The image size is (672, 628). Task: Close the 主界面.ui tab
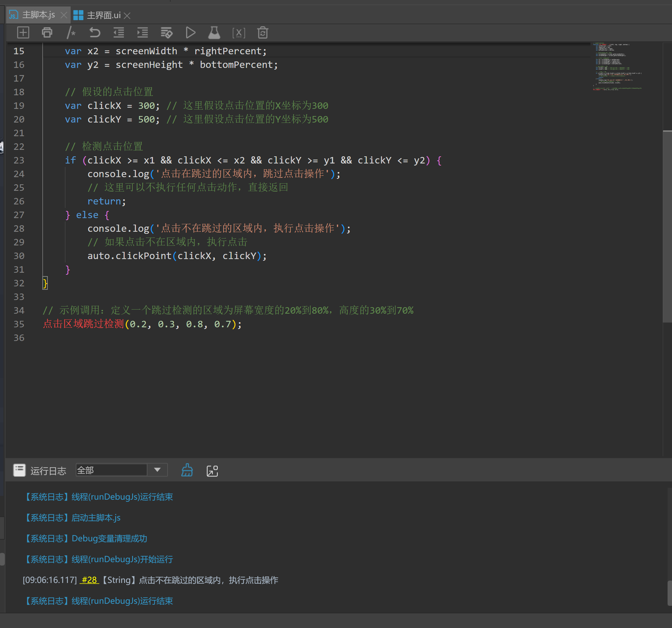click(x=127, y=16)
